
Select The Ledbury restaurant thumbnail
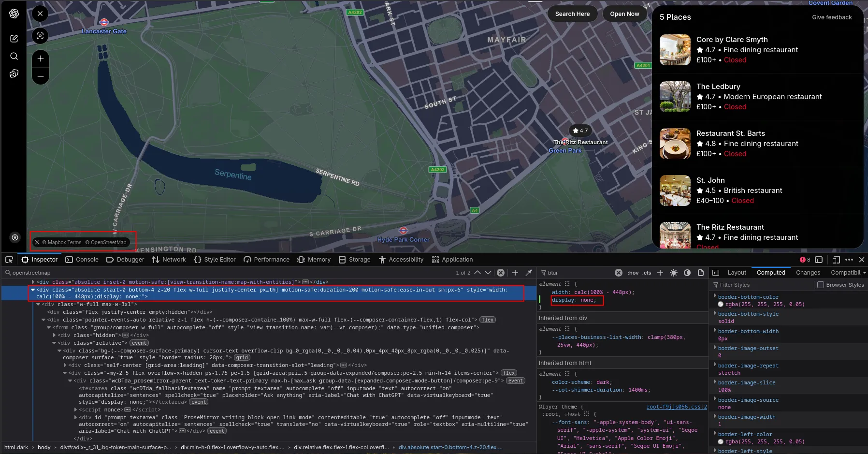tap(675, 97)
